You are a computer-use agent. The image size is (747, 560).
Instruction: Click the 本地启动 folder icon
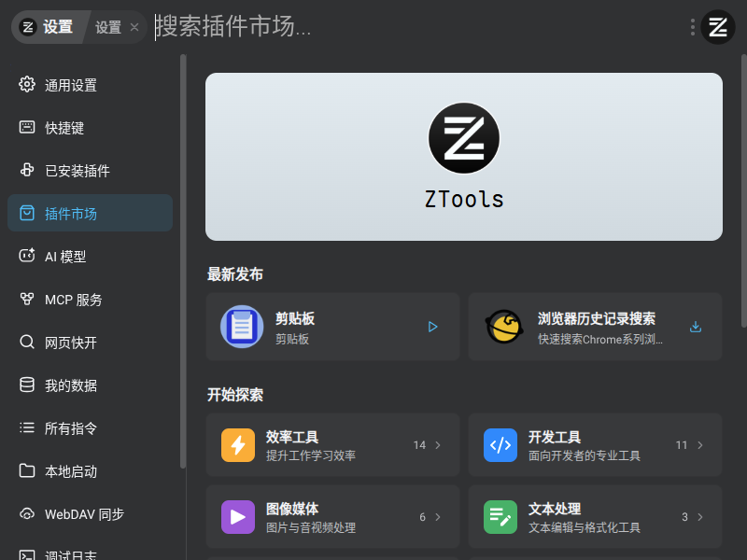click(27, 470)
